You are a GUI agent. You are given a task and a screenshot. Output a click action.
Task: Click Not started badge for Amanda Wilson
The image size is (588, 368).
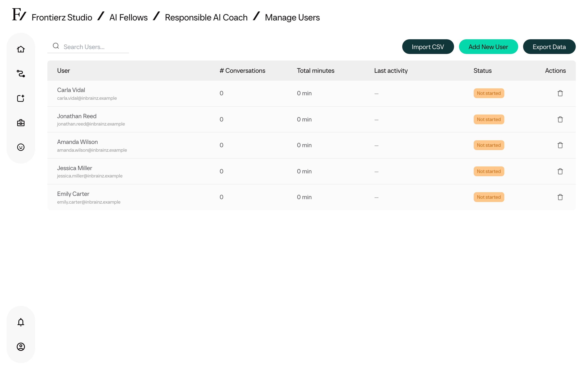[489, 145]
